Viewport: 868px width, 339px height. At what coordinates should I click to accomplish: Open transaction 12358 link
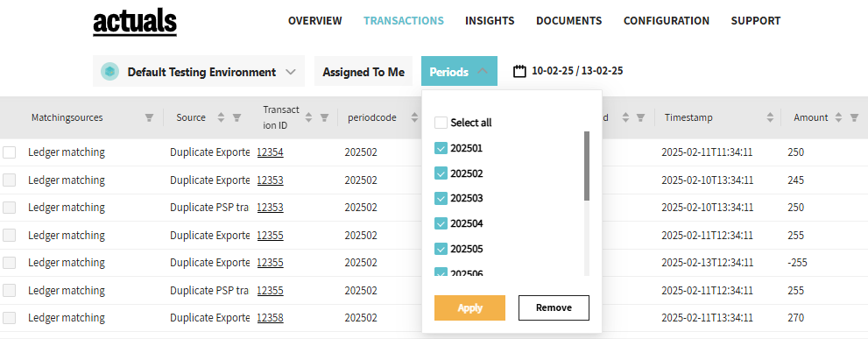270,319
